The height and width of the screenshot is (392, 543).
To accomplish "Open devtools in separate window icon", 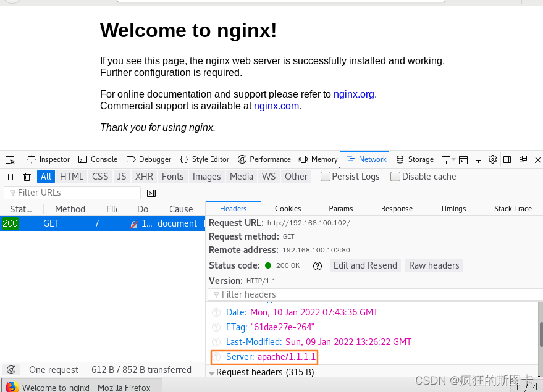I will (523, 159).
